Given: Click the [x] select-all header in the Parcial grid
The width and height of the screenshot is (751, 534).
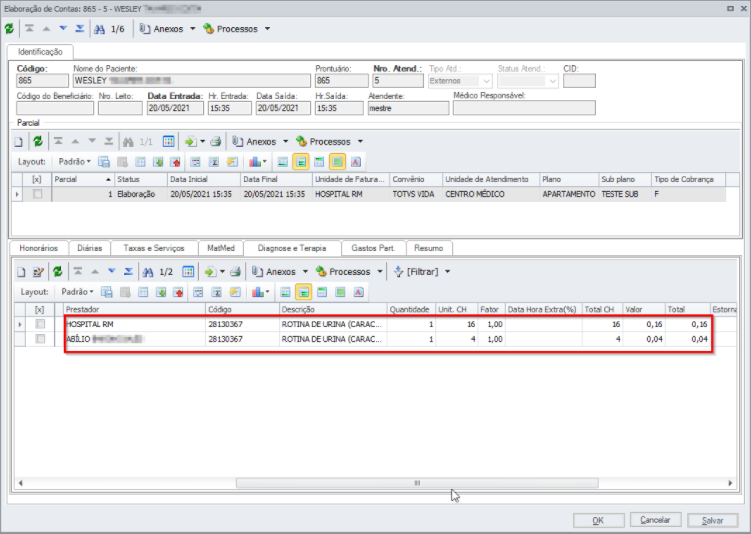Looking at the screenshot, I should click(x=37, y=179).
